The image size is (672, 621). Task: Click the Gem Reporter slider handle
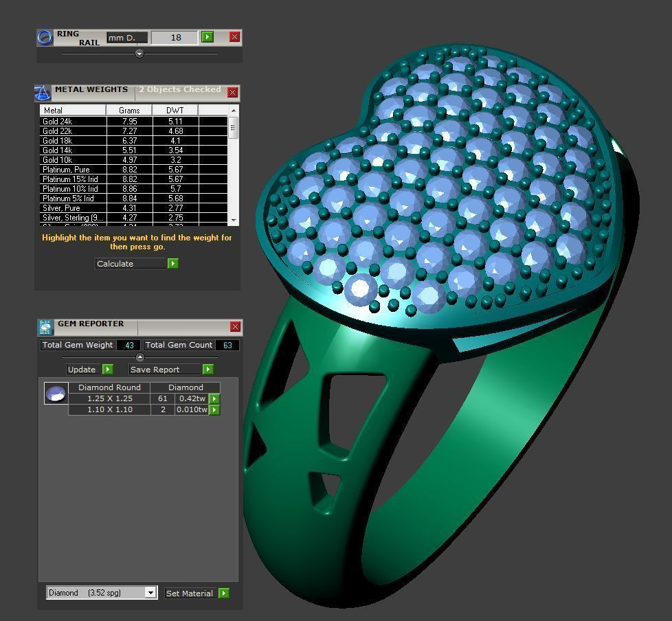click(139, 357)
